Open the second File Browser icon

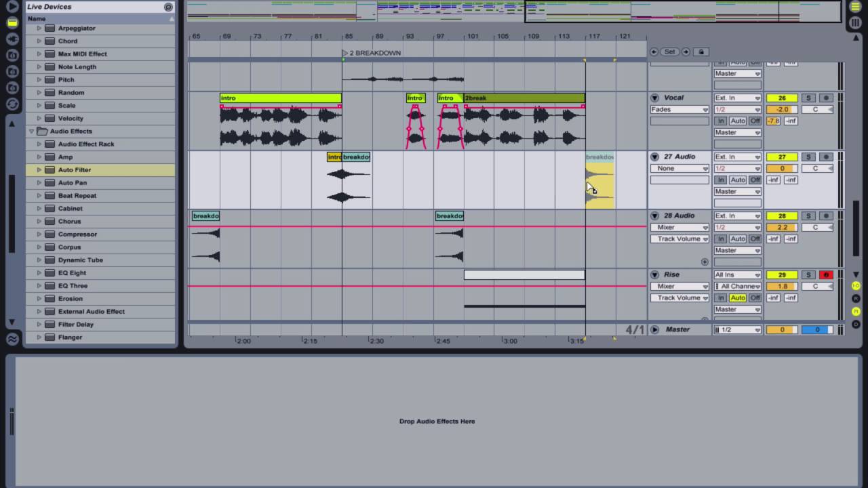[12, 71]
